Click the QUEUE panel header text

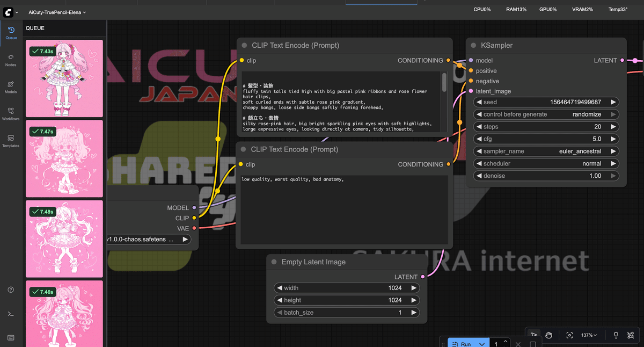point(35,28)
